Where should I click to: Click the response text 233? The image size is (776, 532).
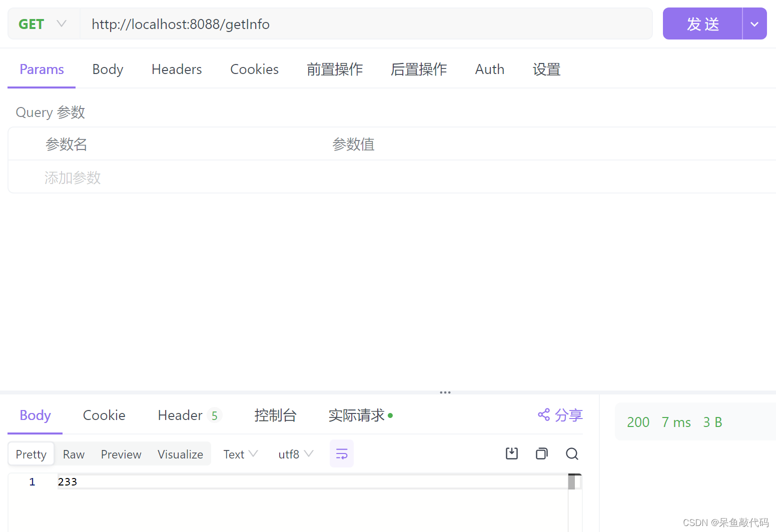(x=68, y=481)
